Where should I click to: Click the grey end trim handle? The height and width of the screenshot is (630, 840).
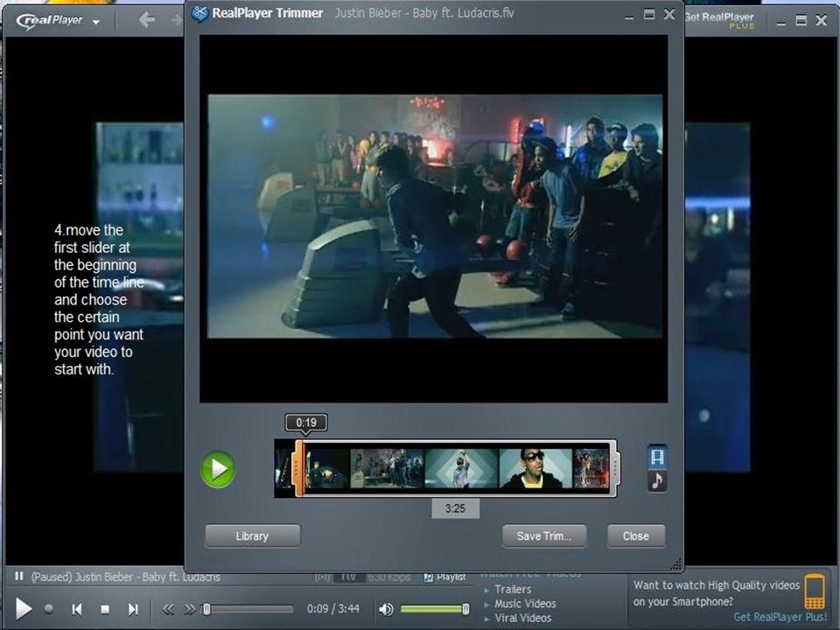coord(614,468)
